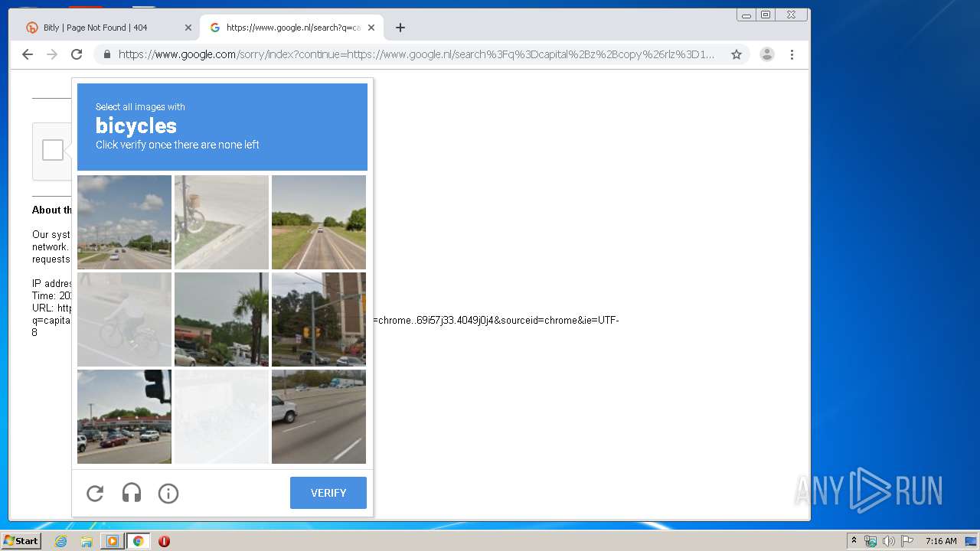Image resolution: width=980 pixels, height=551 pixels.
Task: Select the faded blank bottom-middle tile
Action: click(x=221, y=416)
